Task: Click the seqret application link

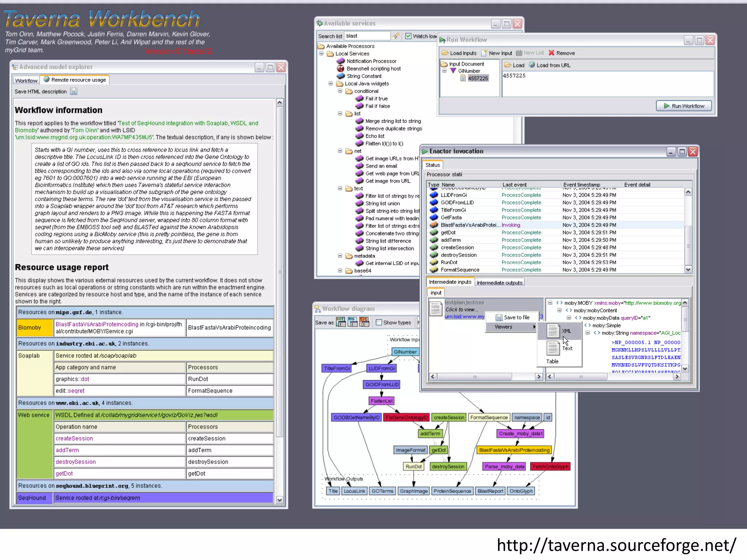Action: pos(76,391)
